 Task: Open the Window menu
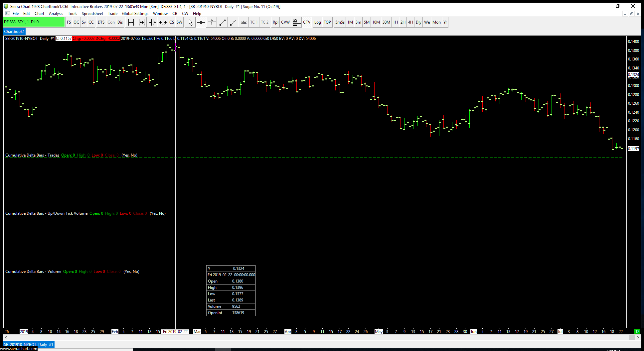(160, 14)
